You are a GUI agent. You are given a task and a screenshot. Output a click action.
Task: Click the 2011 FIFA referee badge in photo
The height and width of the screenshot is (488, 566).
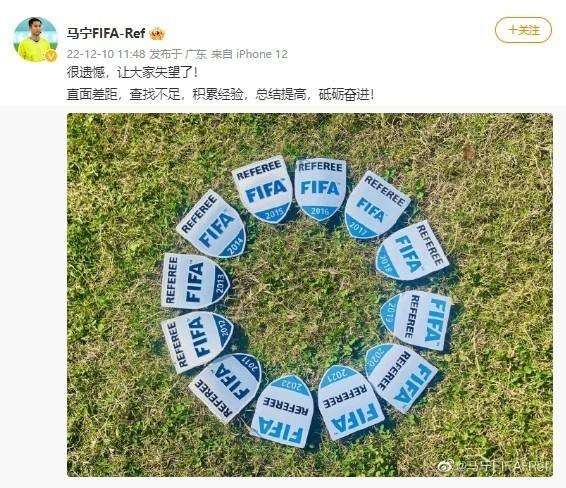[x=226, y=386]
